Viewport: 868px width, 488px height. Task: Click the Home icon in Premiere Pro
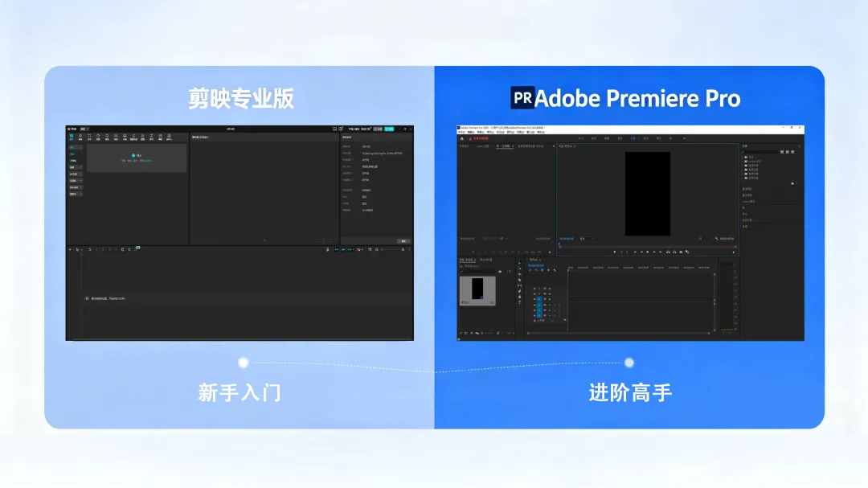pos(461,138)
